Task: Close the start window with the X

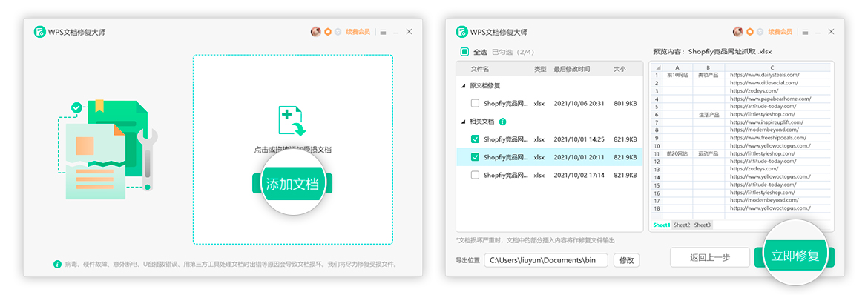Action: point(409,32)
